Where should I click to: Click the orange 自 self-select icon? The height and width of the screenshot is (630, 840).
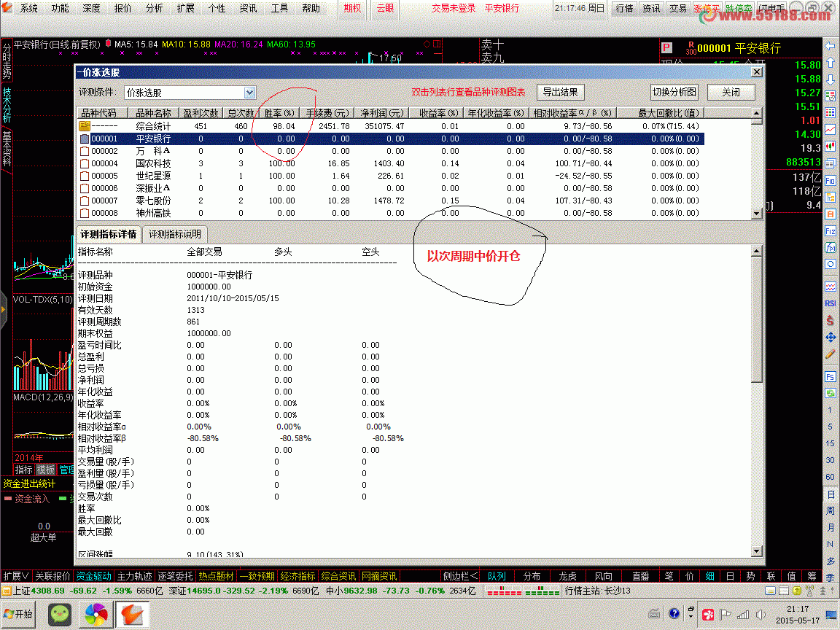[x=831, y=214]
